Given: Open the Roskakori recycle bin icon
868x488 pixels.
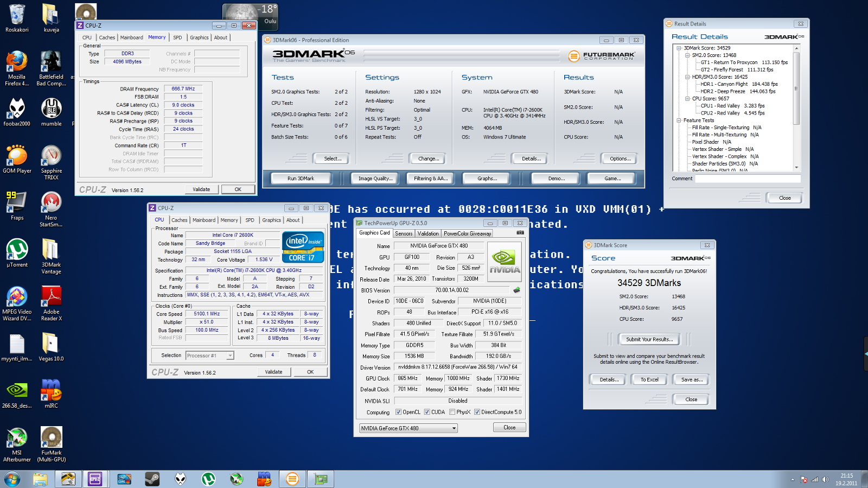Looking at the screenshot, I should tap(17, 18).
